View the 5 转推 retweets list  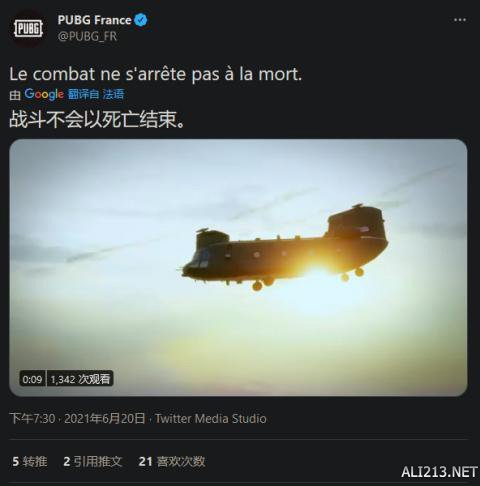(30, 461)
